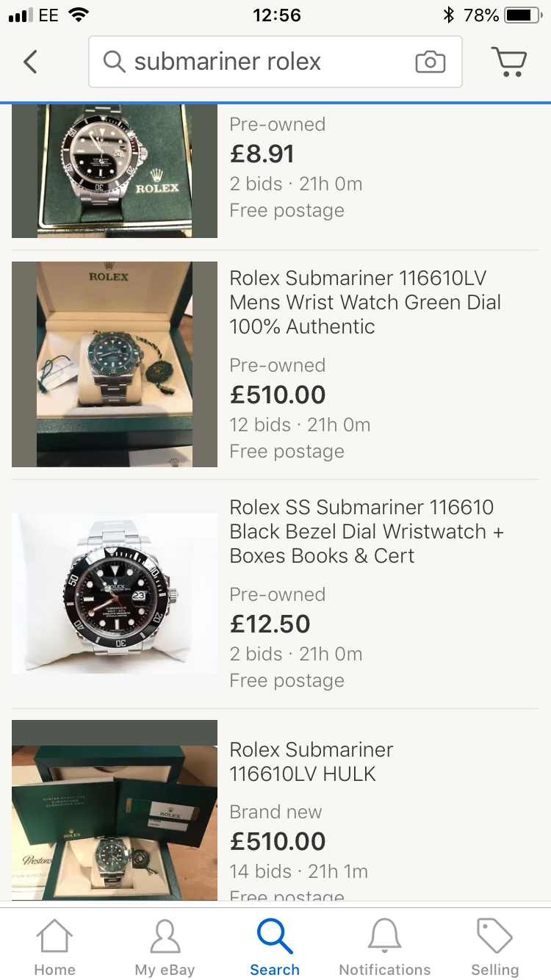The image size is (551, 980).
Task: Open camera image search icon
Action: (x=430, y=62)
